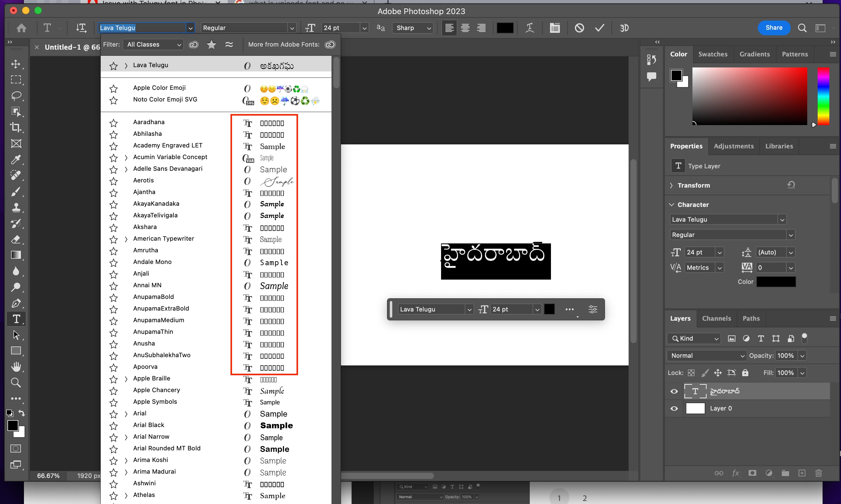
Task: Center align the text
Action: pyautogui.click(x=465, y=28)
